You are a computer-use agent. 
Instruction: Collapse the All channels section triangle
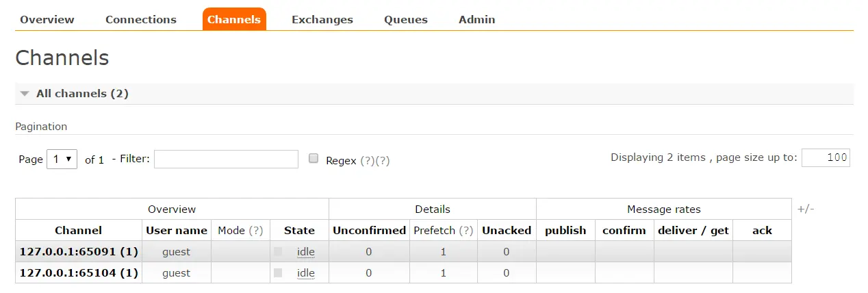(x=25, y=94)
